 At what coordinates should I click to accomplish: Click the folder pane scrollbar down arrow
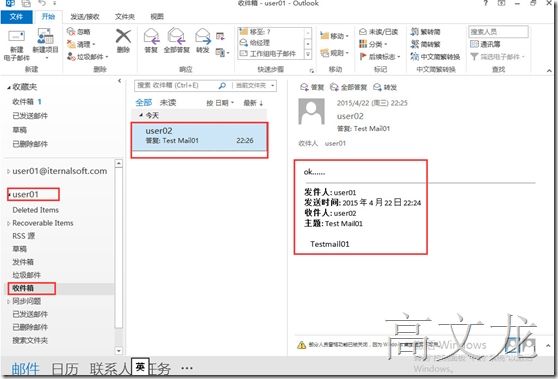point(119,351)
